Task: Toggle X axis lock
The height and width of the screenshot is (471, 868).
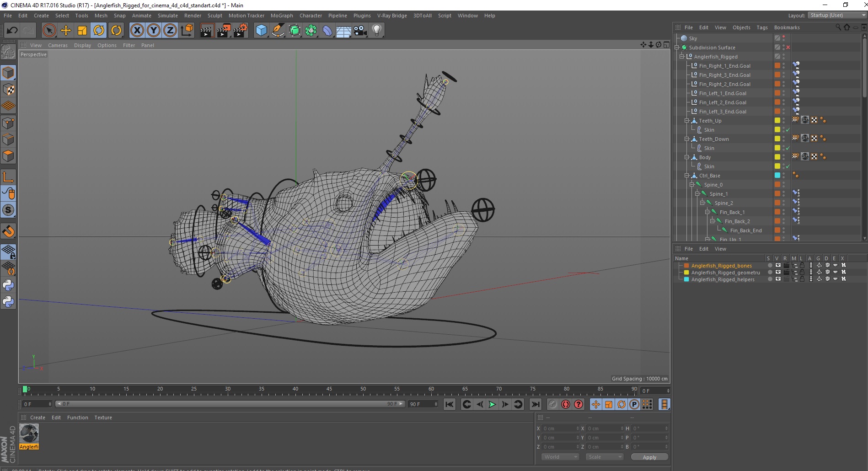Action: [x=137, y=31]
